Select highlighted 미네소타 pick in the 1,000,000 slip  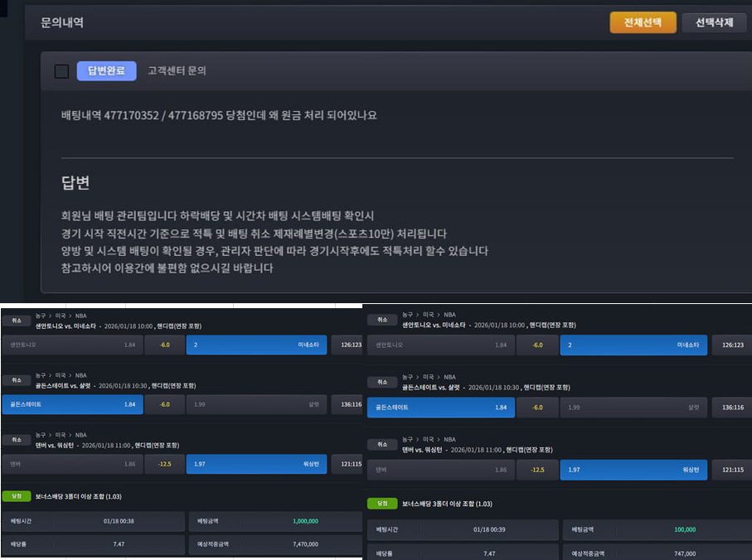tap(256, 344)
